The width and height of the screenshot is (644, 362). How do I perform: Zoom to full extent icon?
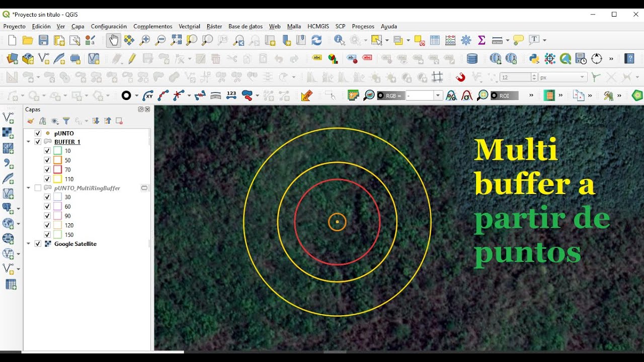click(x=176, y=40)
